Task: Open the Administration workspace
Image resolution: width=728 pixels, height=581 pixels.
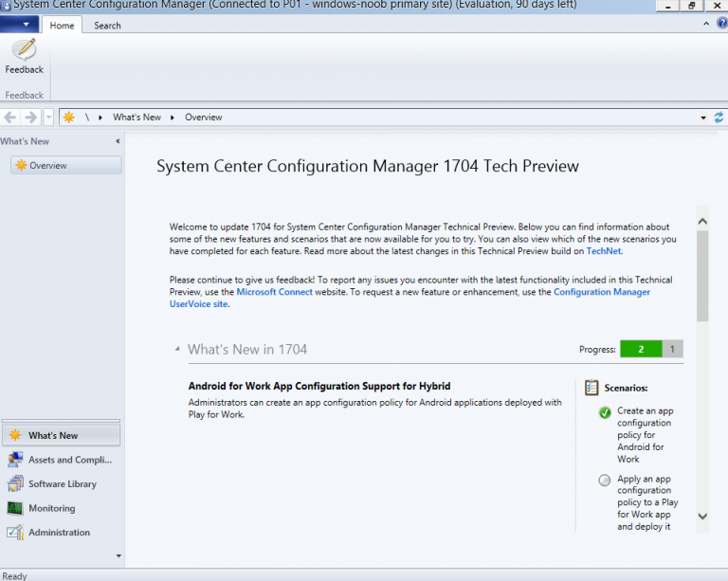Action: coord(61,533)
